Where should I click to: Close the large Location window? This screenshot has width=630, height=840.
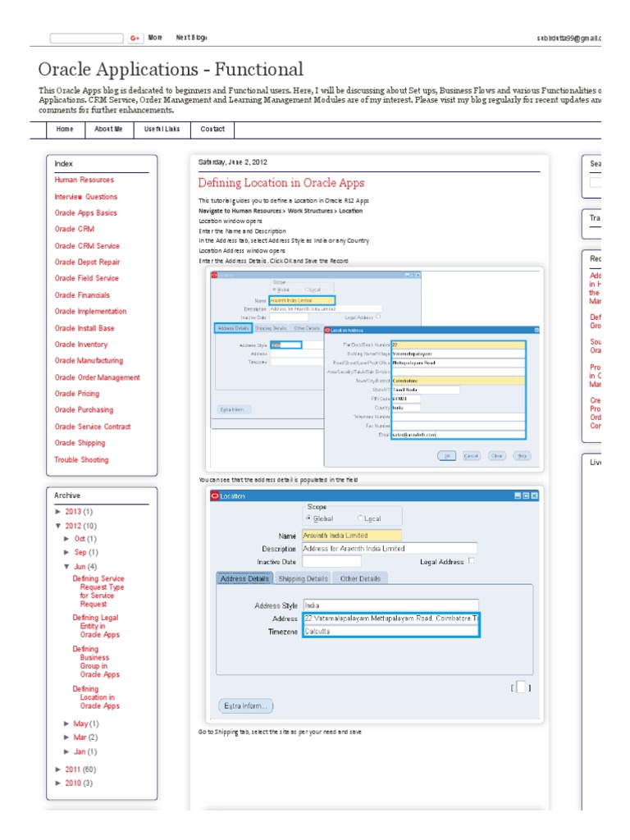point(535,495)
